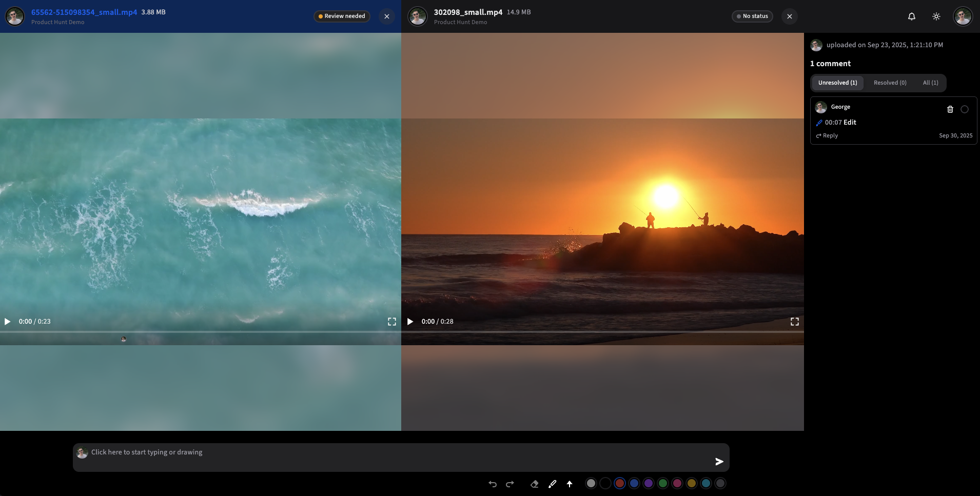Delete George's comment with trash icon
Image resolution: width=980 pixels, height=496 pixels.
(x=950, y=109)
